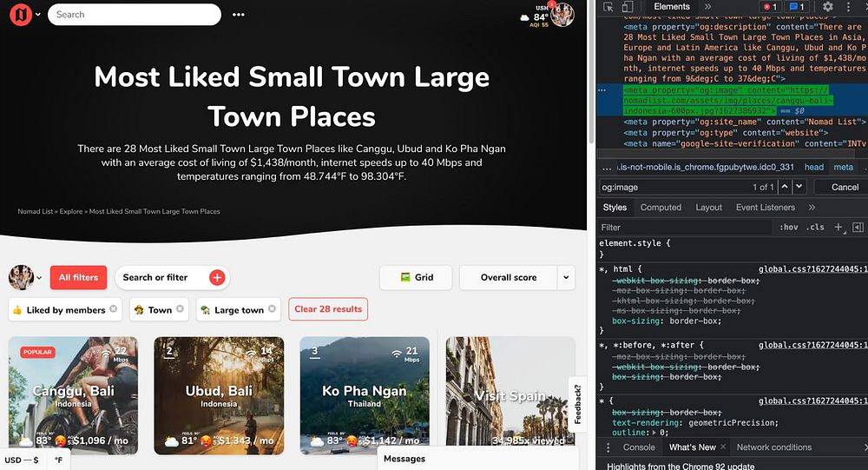The image size is (868, 470).
Task: Open the Canggu, Bali city card
Action: coord(73,396)
